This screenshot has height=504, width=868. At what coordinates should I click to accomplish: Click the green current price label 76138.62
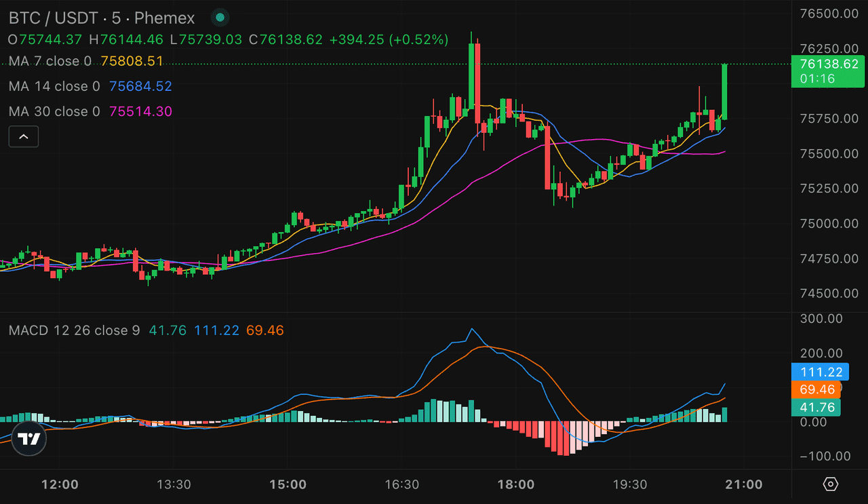[x=829, y=64]
